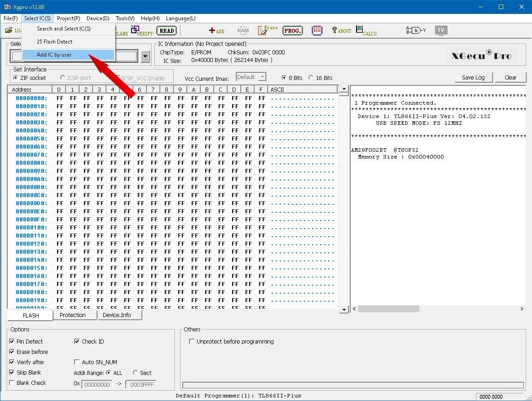Click the Clear log button
The image size is (532, 401).
click(510, 78)
